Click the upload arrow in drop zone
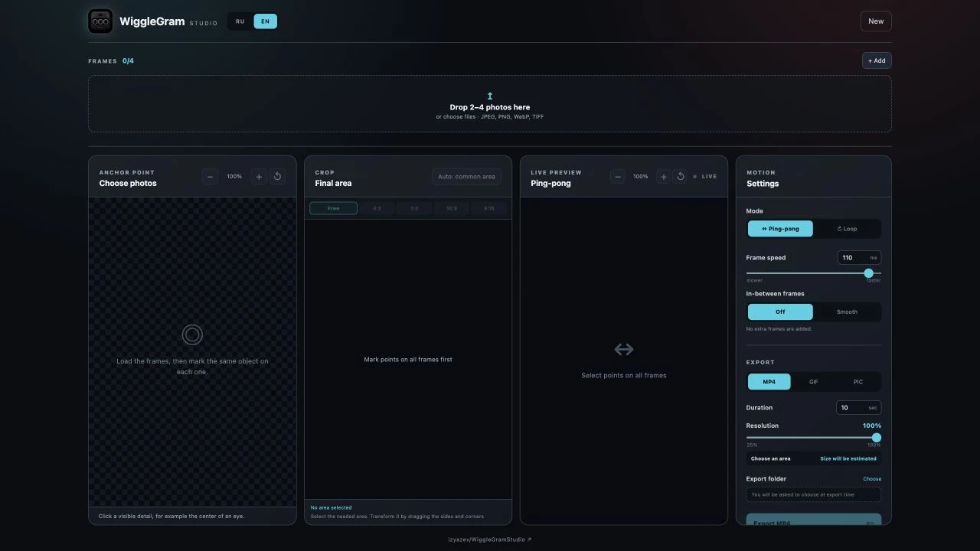 [490, 96]
